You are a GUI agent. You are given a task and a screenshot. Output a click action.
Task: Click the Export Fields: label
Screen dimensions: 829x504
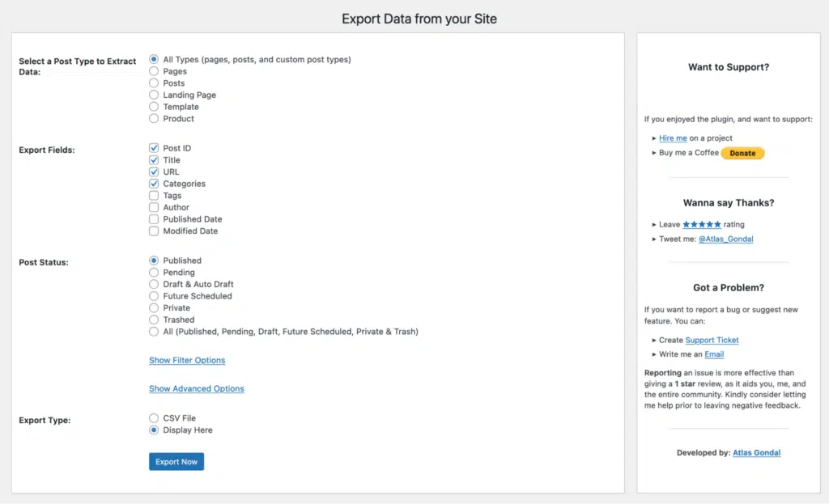click(47, 150)
